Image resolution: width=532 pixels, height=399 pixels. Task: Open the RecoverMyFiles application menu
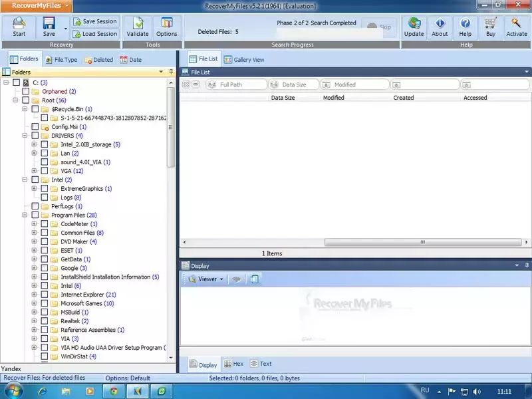[37, 6]
